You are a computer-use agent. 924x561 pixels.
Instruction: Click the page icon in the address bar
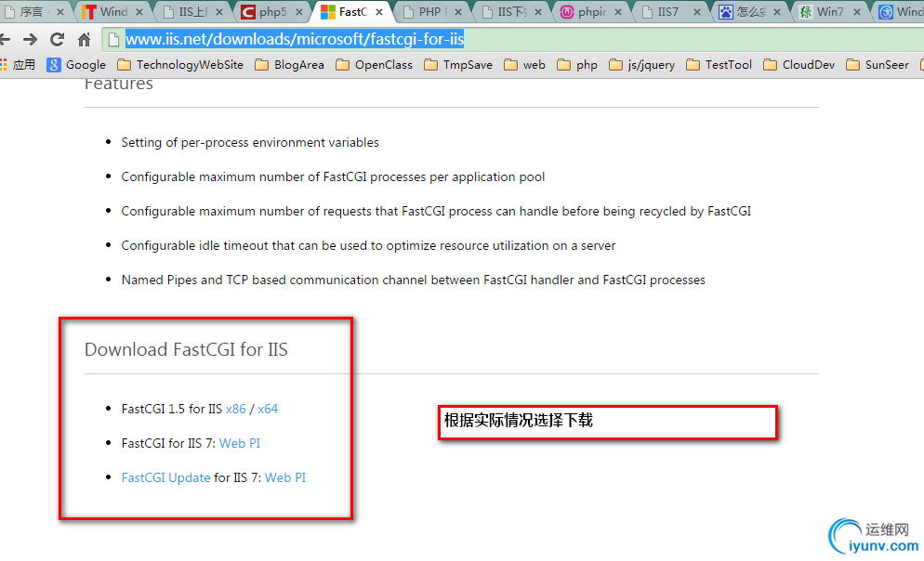[114, 39]
